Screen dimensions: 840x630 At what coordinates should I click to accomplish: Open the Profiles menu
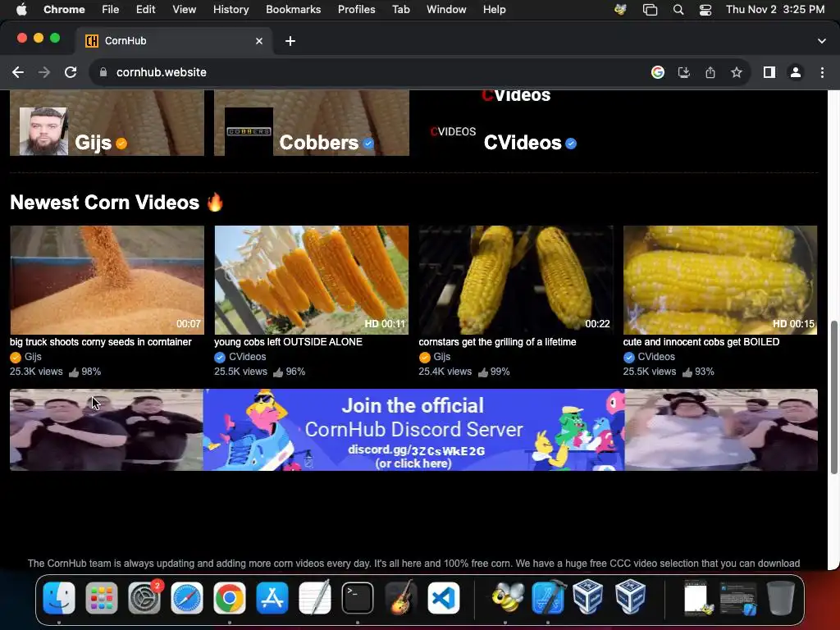click(x=356, y=10)
